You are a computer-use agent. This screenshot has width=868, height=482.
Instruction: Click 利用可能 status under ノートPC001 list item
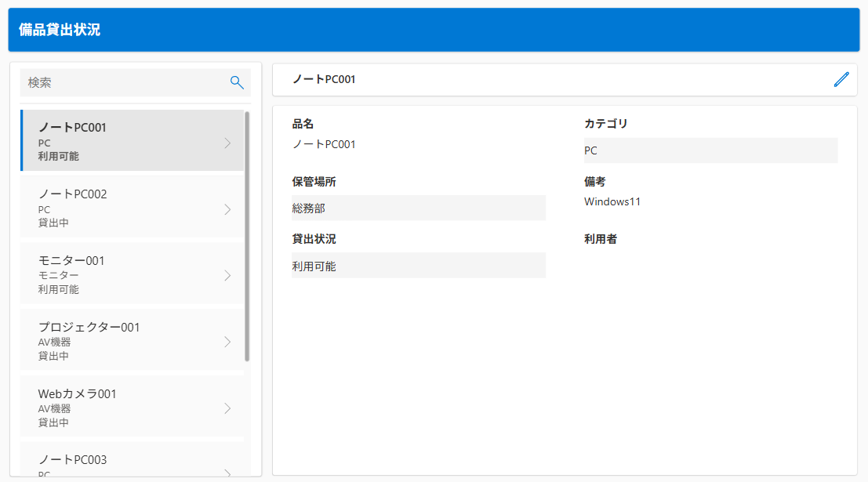coord(58,157)
